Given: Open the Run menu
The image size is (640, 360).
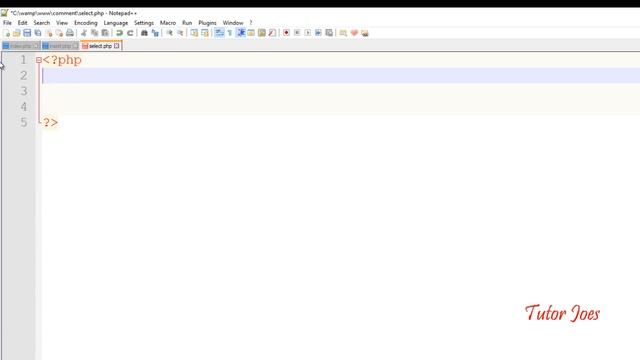Looking at the screenshot, I should pos(187,23).
